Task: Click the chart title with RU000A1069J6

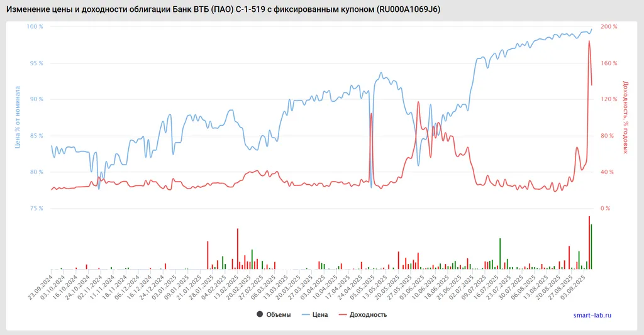Action: click(223, 8)
